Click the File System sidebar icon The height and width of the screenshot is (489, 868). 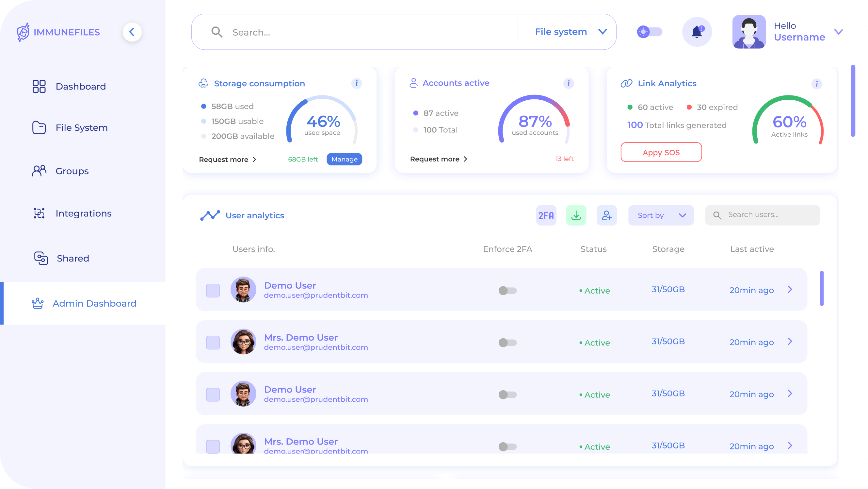tap(39, 127)
